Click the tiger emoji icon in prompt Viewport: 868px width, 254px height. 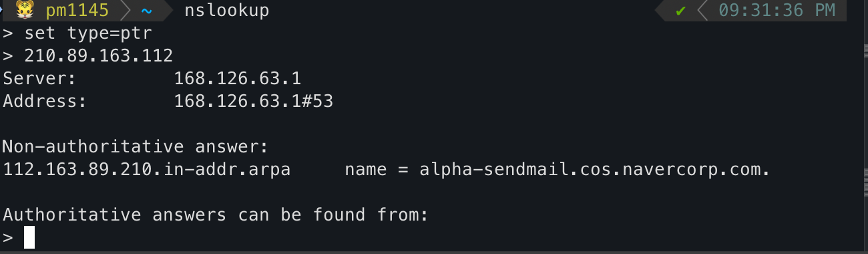[x=24, y=11]
